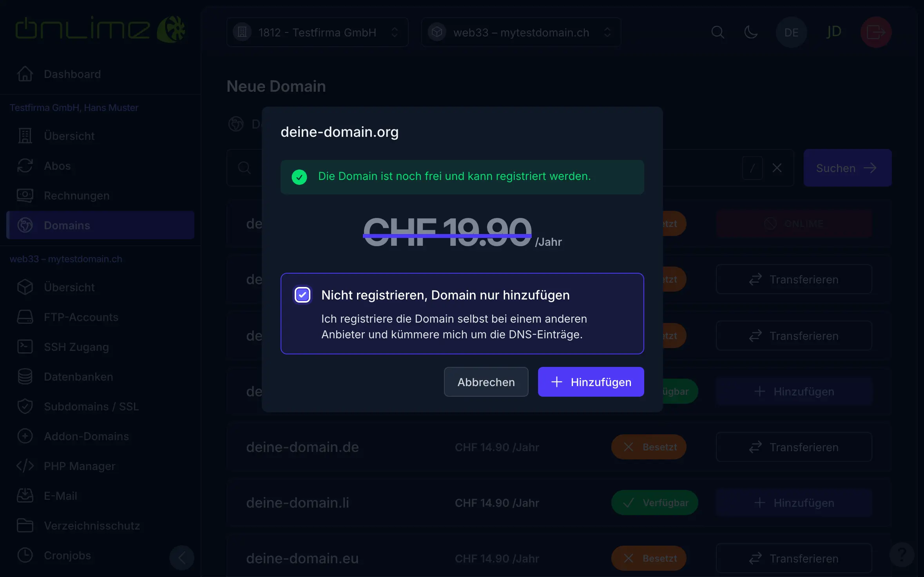
Task: Click Hinzufügen in the dialog
Action: (x=591, y=382)
